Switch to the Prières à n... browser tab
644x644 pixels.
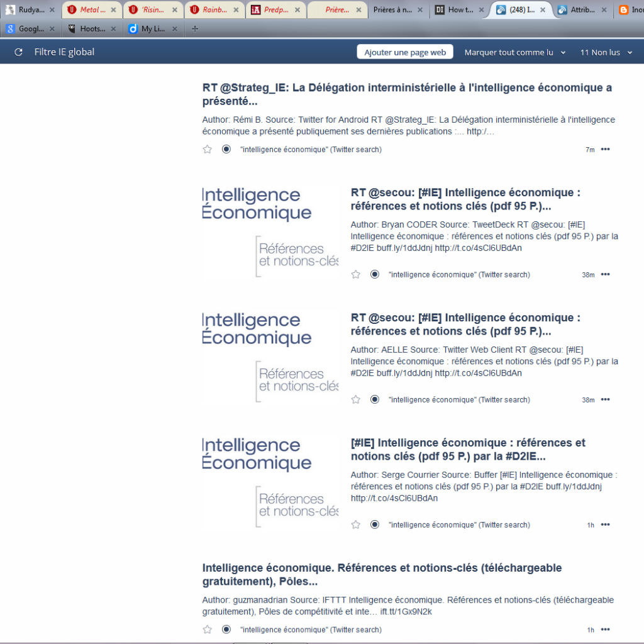click(393, 10)
